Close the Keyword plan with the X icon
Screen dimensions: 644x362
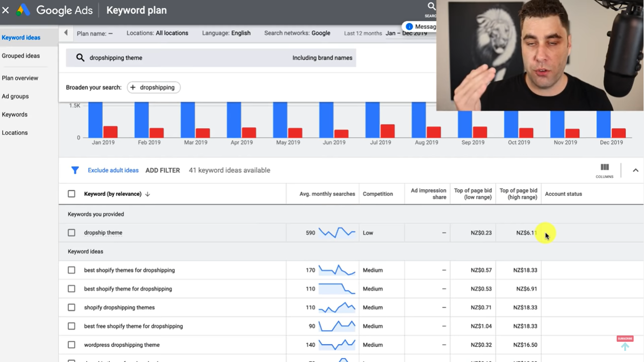(x=6, y=10)
